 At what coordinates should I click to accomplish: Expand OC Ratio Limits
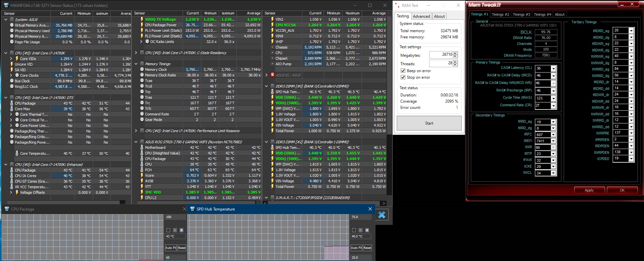[x=141, y=42]
